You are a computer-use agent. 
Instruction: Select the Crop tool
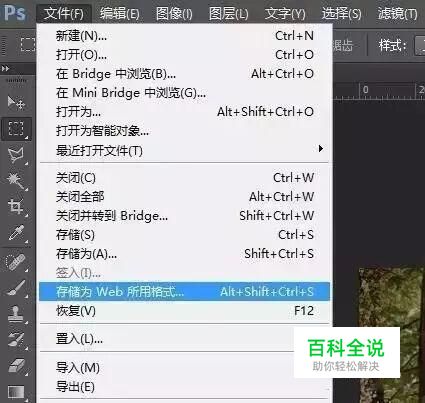[x=16, y=207]
